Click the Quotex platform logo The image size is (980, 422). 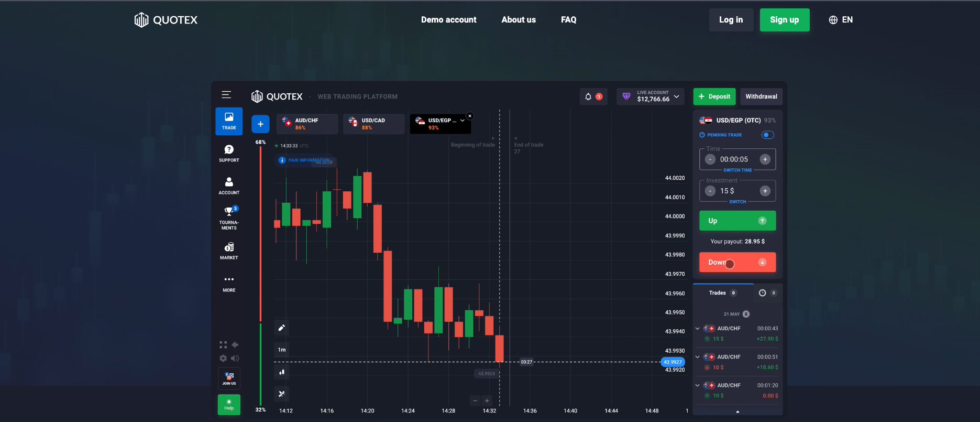(x=277, y=96)
